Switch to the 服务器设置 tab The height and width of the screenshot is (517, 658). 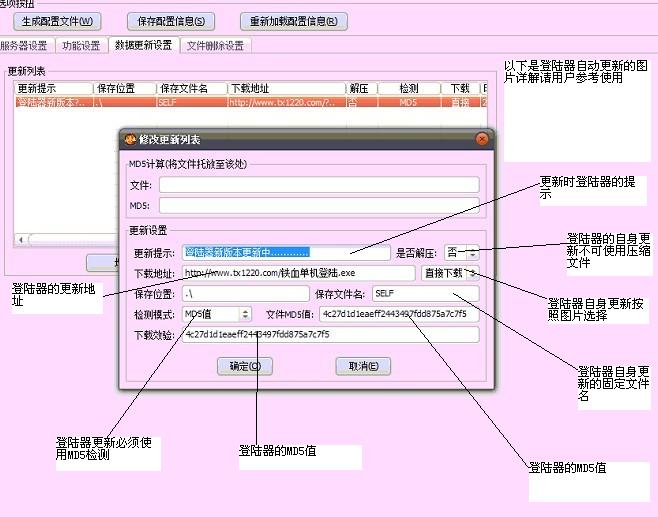(25, 45)
